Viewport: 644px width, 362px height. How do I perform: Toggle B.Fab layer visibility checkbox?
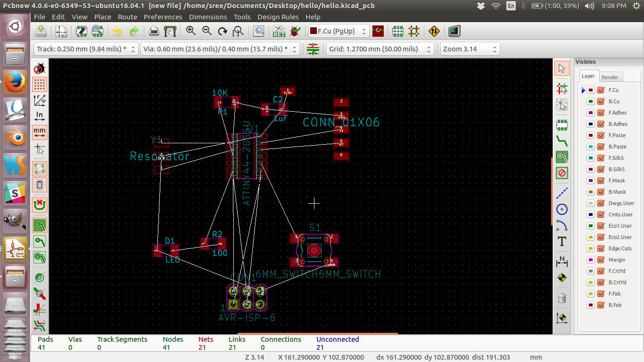601,305
